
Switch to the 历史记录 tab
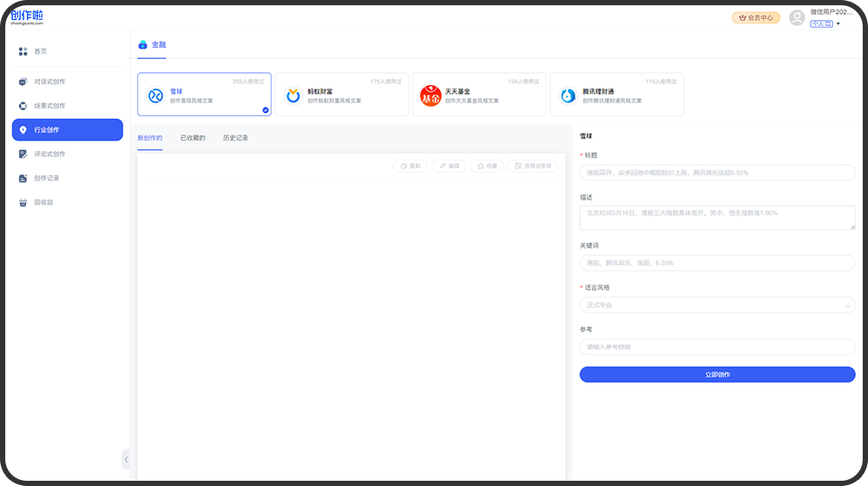click(235, 138)
